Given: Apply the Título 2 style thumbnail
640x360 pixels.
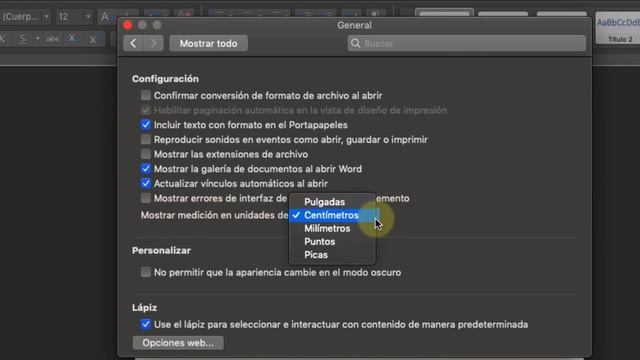Looking at the screenshot, I should tap(619, 29).
